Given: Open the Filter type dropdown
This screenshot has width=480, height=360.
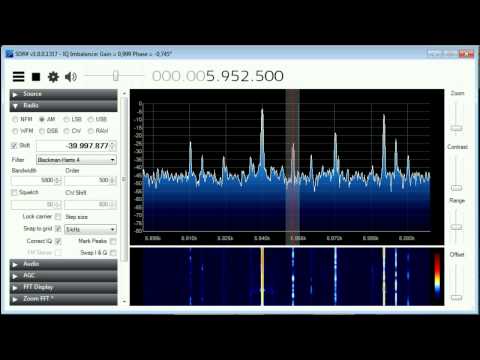Looking at the screenshot, I should tap(76, 160).
